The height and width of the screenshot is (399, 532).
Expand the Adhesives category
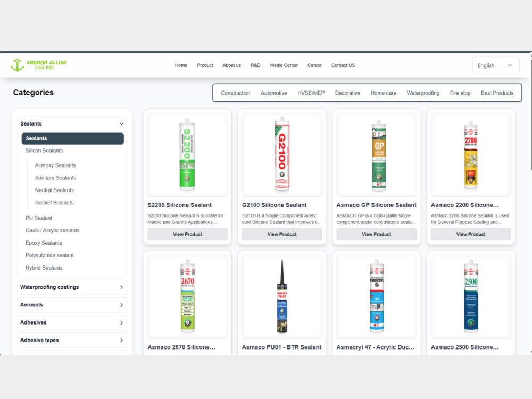72,323
